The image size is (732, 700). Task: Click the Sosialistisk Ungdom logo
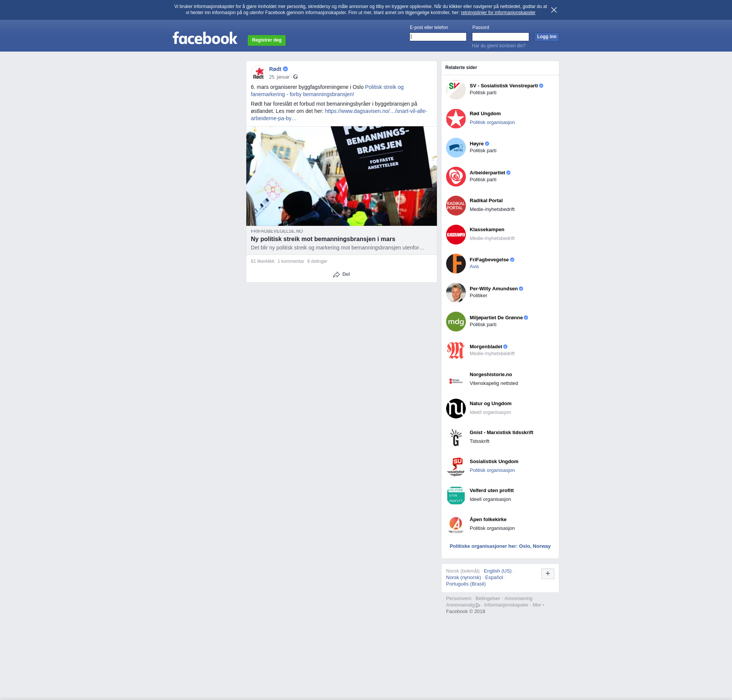pyautogui.click(x=456, y=467)
